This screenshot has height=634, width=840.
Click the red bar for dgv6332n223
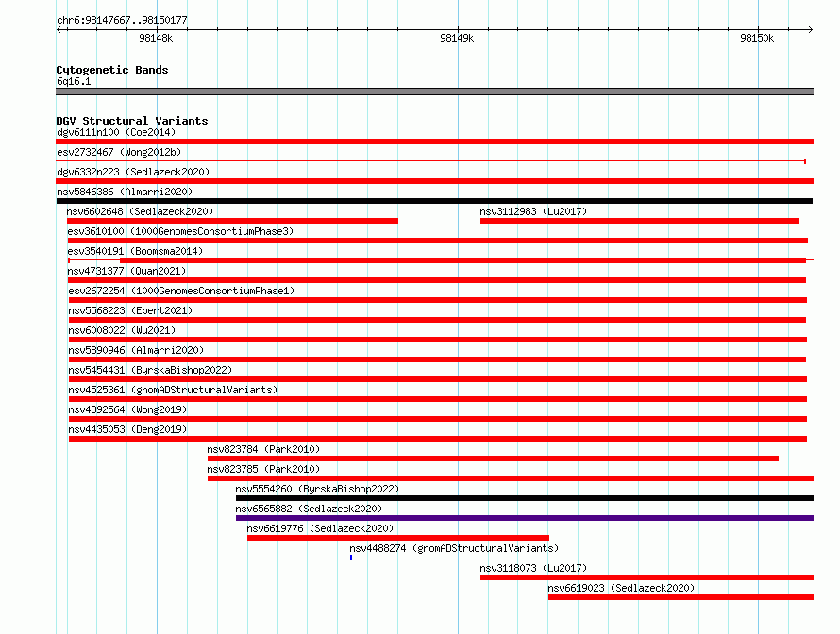point(434,181)
